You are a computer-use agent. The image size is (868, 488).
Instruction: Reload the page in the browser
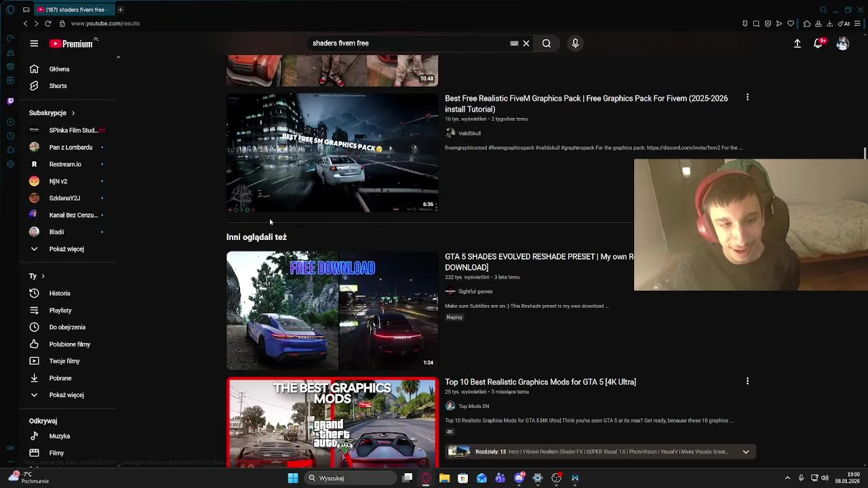pos(48,23)
